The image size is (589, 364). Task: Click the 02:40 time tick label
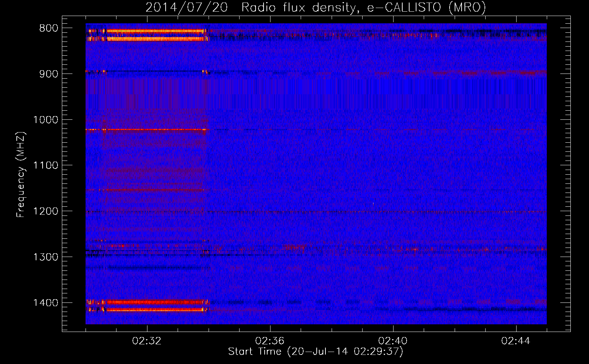393,341
